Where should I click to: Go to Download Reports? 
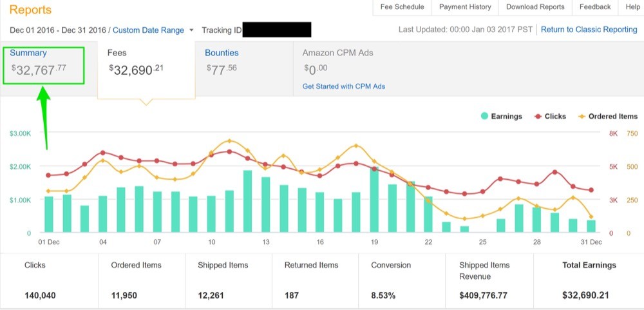pyautogui.click(x=535, y=7)
